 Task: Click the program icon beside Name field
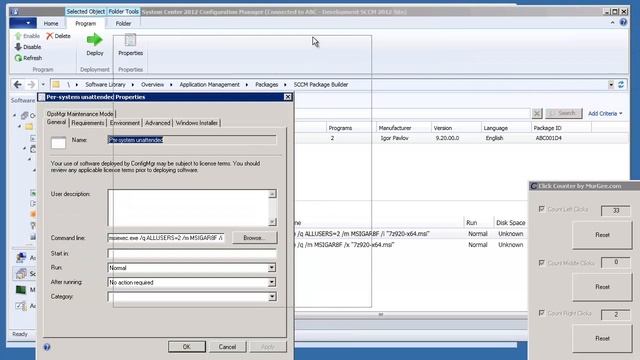(x=58, y=142)
